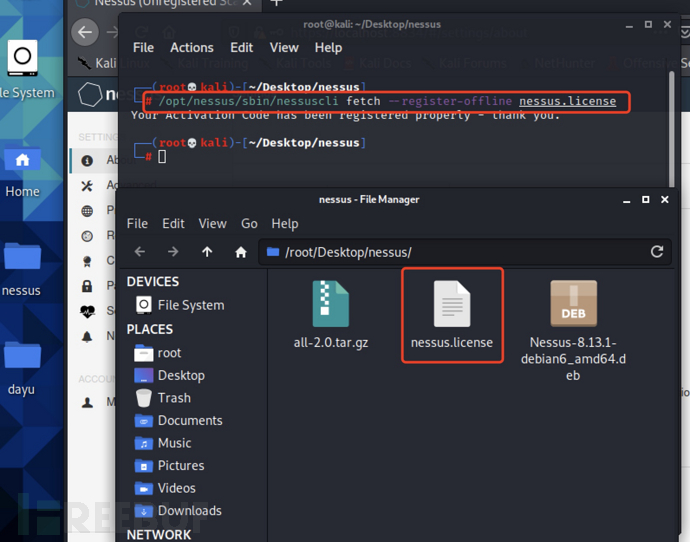
Task: Click the terminal vertical scrollbar
Action: click(x=672, y=130)
